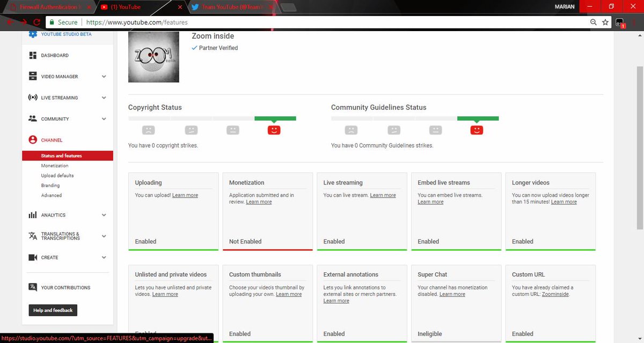Click the Dashboard grid icon

click(x=33, y=55)
